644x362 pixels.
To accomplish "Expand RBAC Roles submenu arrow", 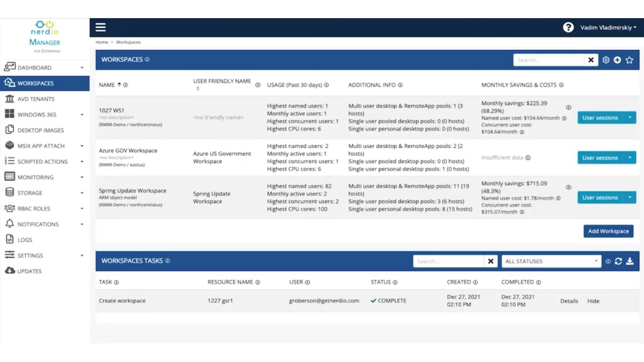I will coord(82,209).
